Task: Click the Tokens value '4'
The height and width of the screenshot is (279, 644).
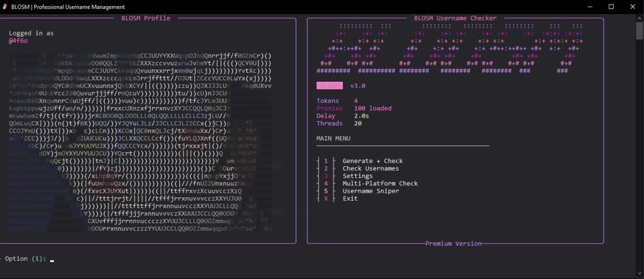Action: (x=356, y=101)
